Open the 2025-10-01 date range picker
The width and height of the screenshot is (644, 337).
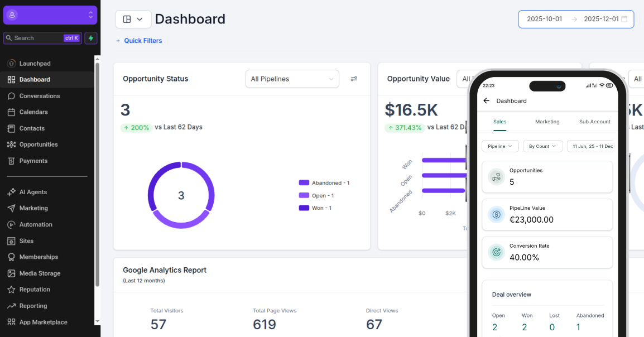(544, 18)
